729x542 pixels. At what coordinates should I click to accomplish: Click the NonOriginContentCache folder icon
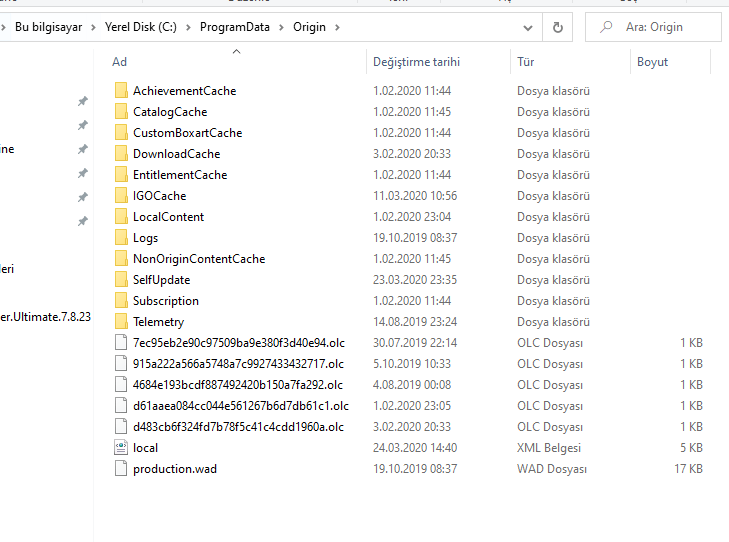coord(121,258)
